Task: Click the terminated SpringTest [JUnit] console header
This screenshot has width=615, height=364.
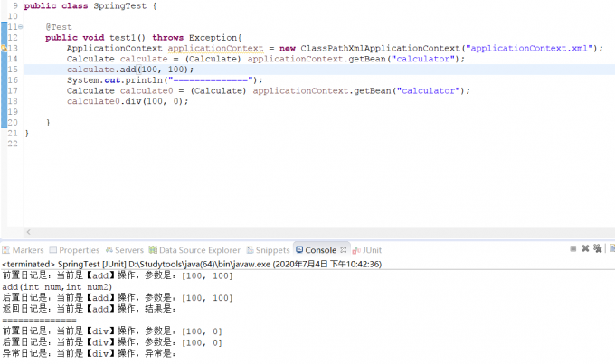Action: (192, 264)
